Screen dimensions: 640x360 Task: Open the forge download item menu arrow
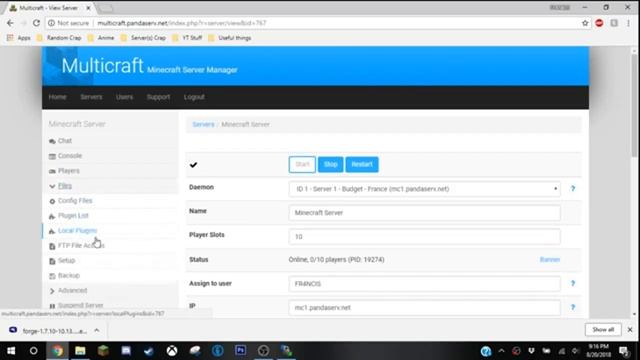97,330
